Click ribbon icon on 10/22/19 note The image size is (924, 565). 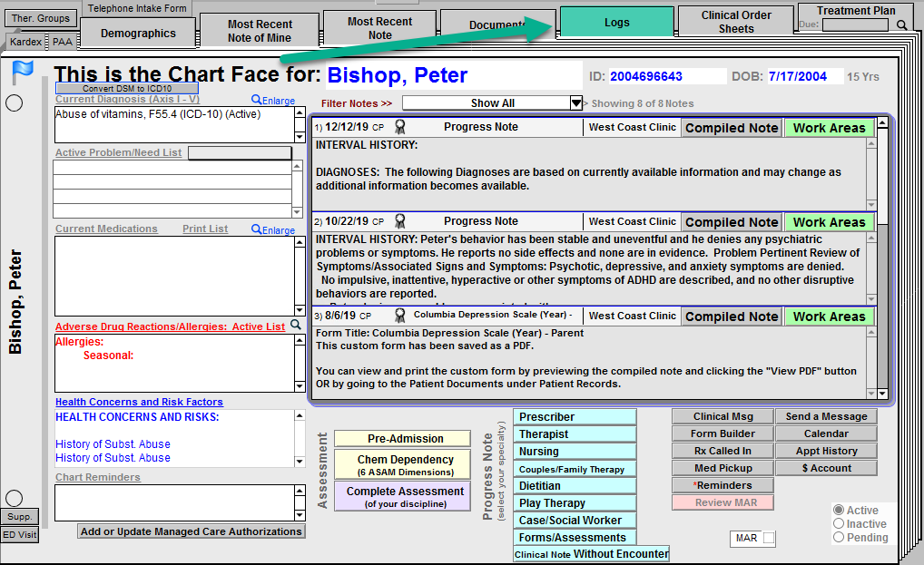(x=399, y=221)
